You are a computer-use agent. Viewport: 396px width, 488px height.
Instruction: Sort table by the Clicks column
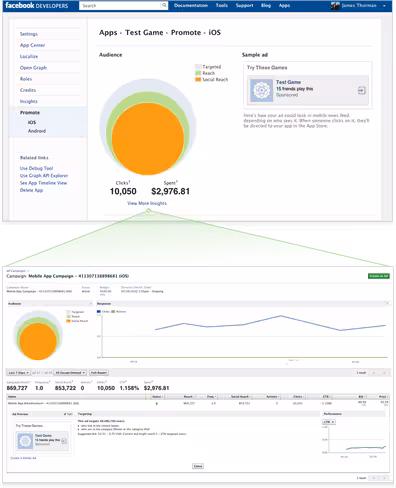click(x=298, y=397)
